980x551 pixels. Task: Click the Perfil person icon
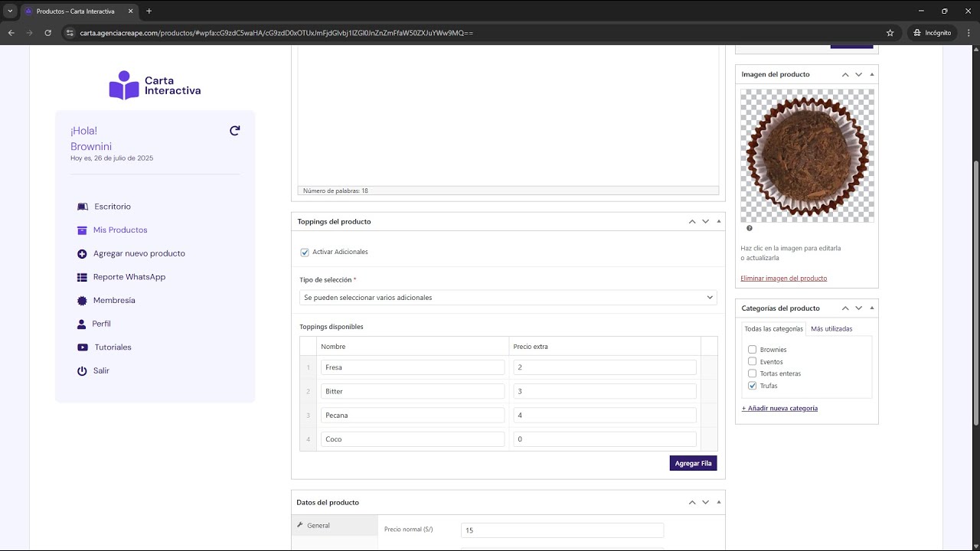click(x=82, y=324)
